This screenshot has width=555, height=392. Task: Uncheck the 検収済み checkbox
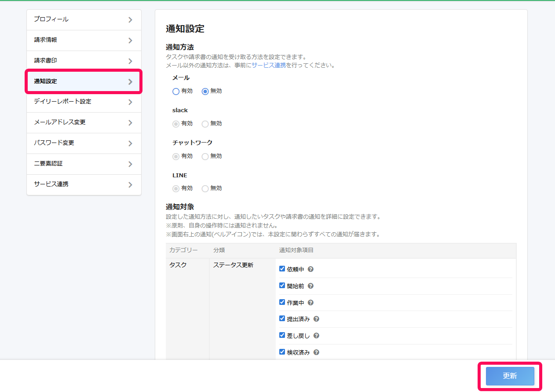pyautogui.click(x=282, y=352)
